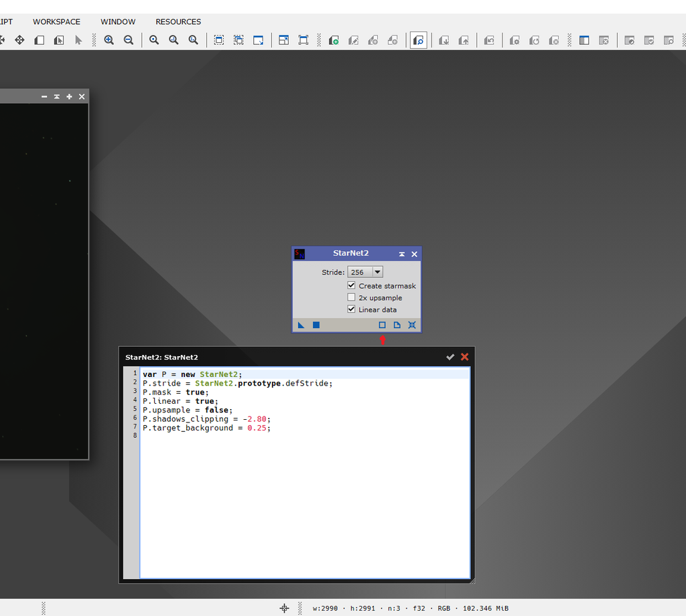
Task: Click window icon with diagonal resize arrow
Action: pyautogui.click(x=258, y=40)
